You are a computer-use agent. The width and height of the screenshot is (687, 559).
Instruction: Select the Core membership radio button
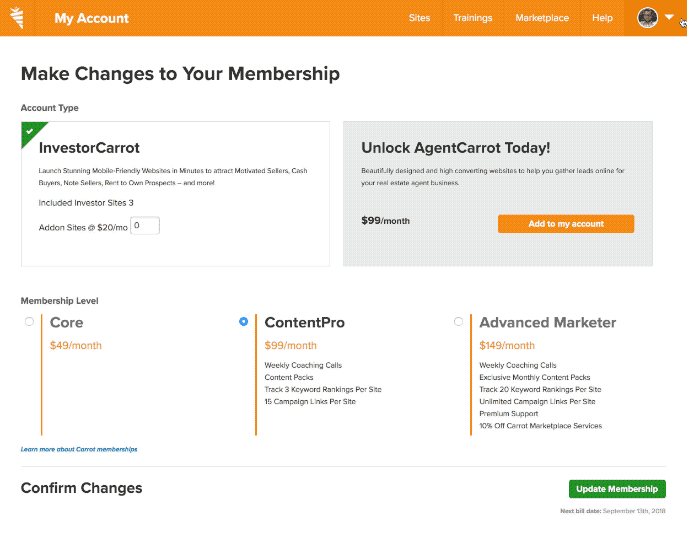click(29, 322)
